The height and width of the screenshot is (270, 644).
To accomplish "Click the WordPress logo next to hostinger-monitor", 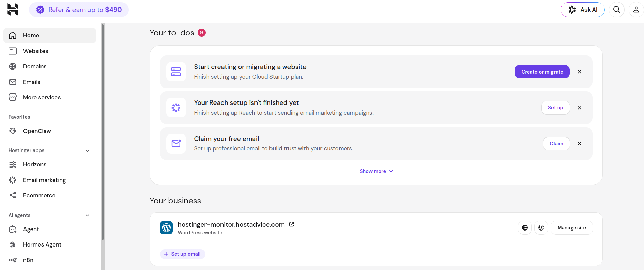I will point(166,228).
